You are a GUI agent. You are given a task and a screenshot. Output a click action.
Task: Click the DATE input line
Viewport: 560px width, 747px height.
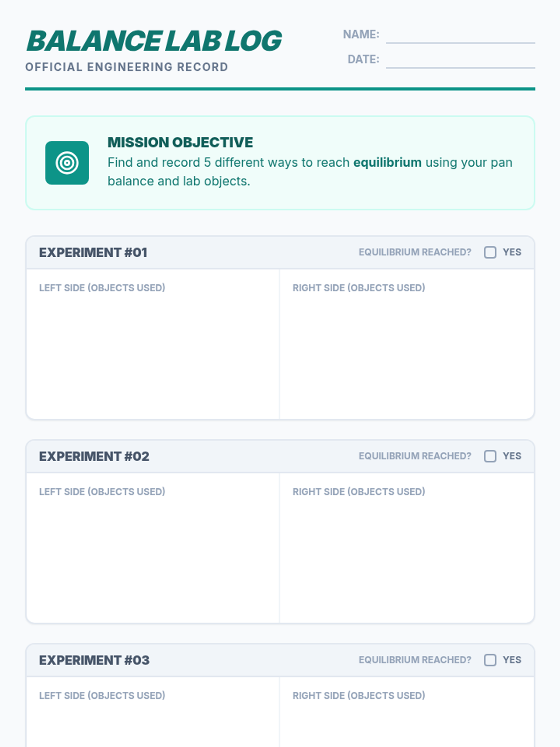pos(460,60)
